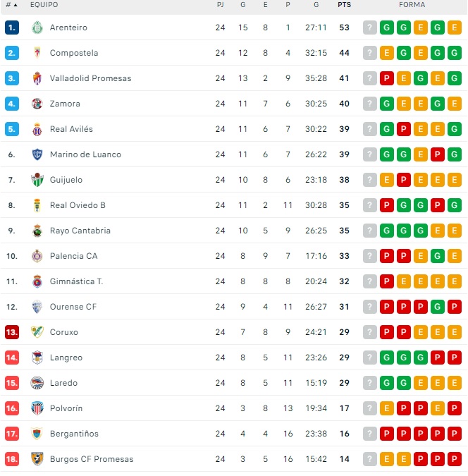Click the Burgos CF Promesas crest

37,459
